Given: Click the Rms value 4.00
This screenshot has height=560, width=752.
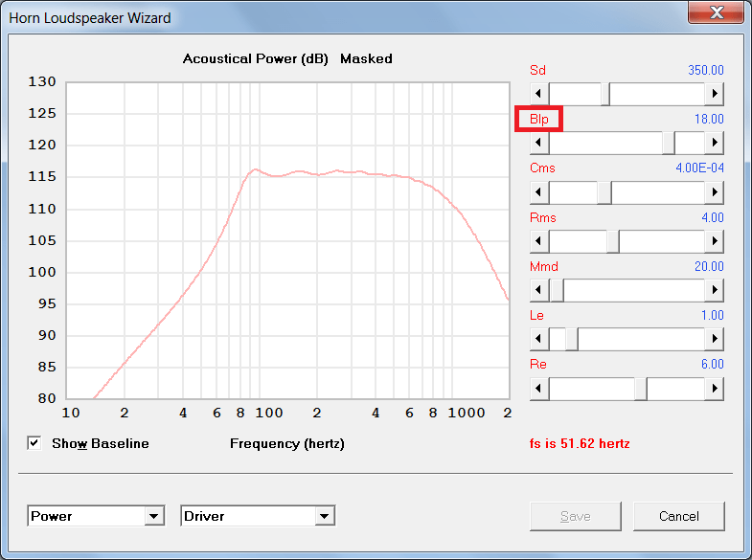Looking at the screenshot, I should pos(712,217).
